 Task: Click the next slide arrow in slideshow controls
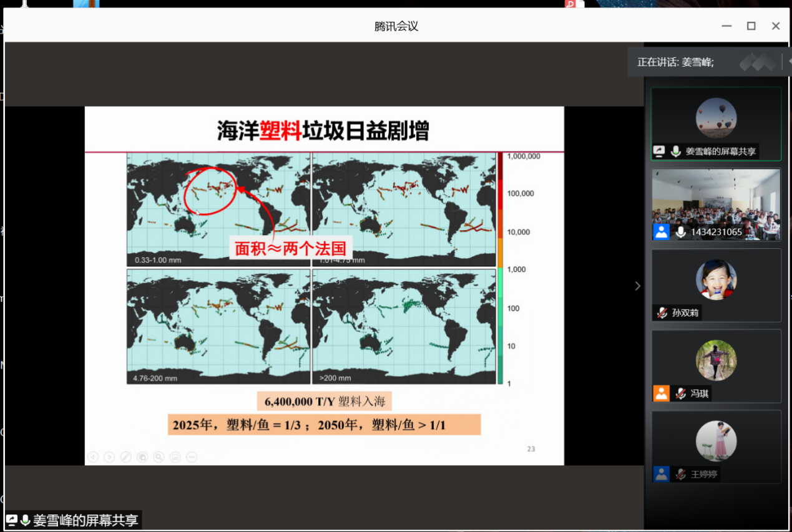(109, 457)
